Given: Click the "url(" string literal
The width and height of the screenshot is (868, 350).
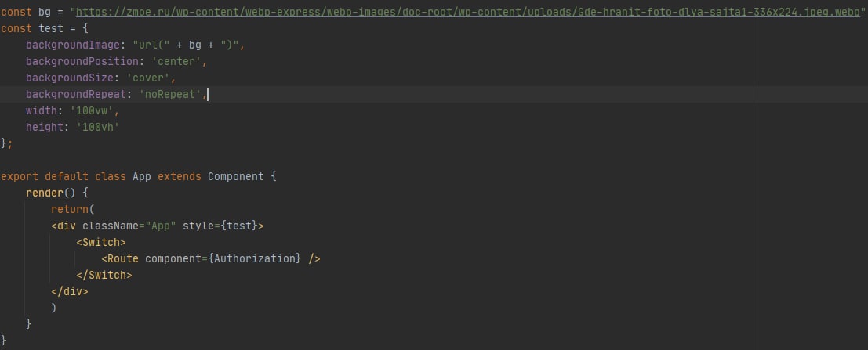Looking at the screenshot, I should point(151,45).
